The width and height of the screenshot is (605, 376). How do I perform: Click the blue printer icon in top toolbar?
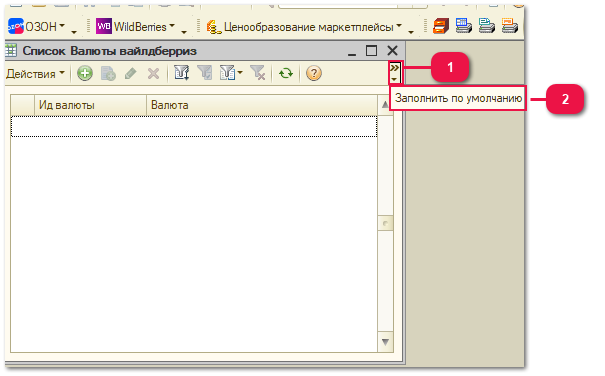pos(463,26)
